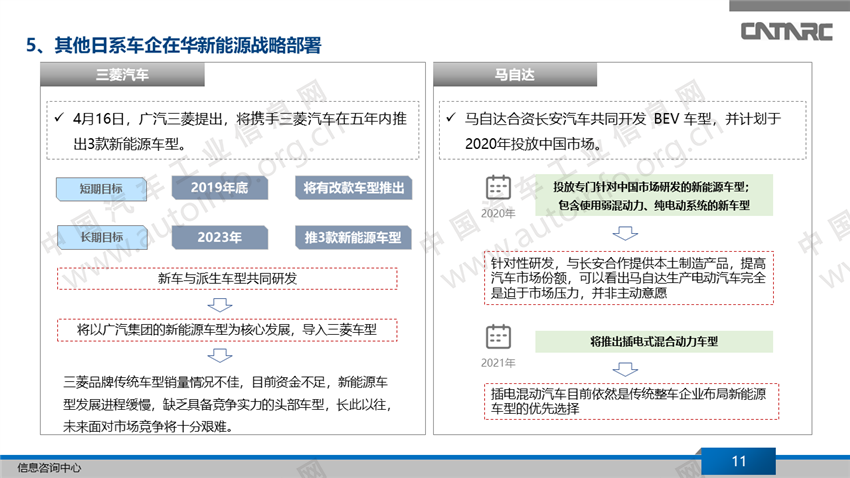Click the green box 将推出插电式混合动力车型
Viewport: 850px width, 478px height.
pyautogui.click(x=654, y=341)
